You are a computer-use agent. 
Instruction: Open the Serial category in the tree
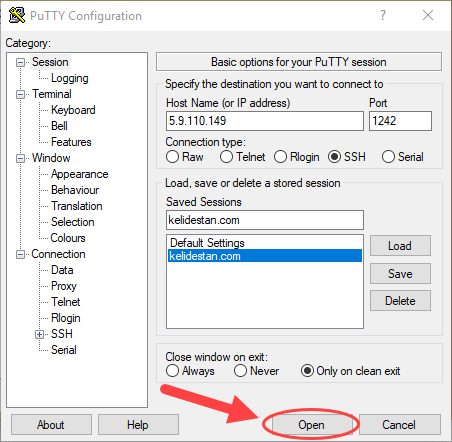[x=64, y=350]
